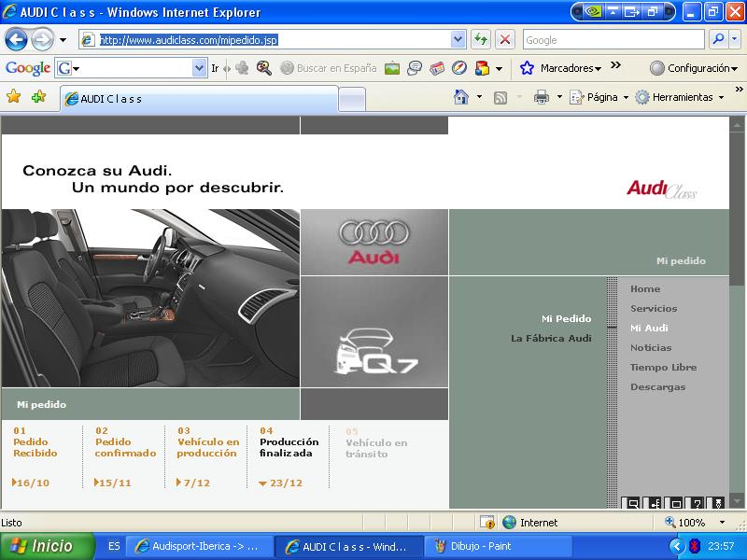747x560 pixels.
Task: Click the address bar URL field
Action: click(x=266, y=39)
